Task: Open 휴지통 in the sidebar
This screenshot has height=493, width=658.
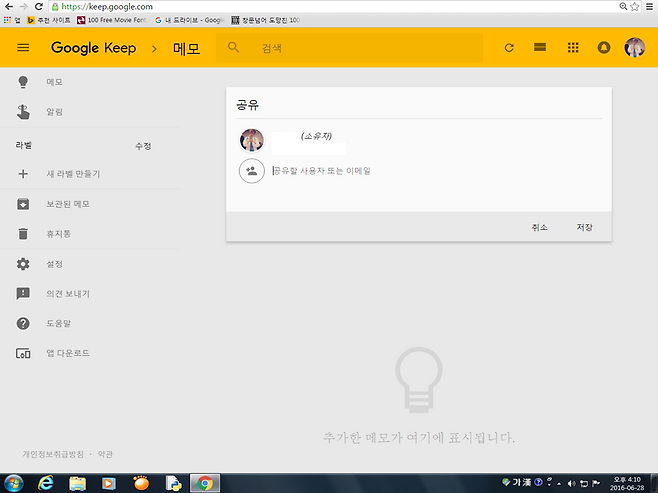Action: pyautogui.click(x=59, y=234)
